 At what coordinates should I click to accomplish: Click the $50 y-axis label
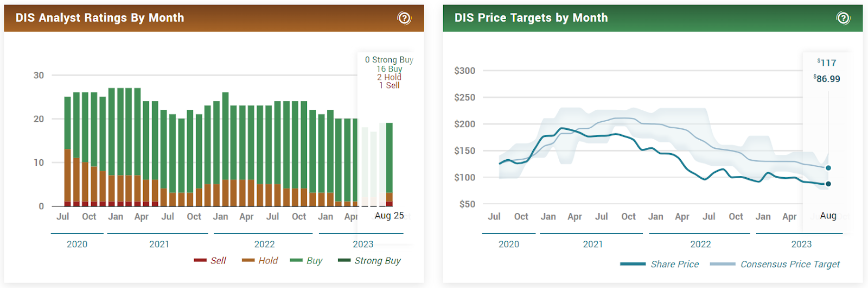coord(468,204)
